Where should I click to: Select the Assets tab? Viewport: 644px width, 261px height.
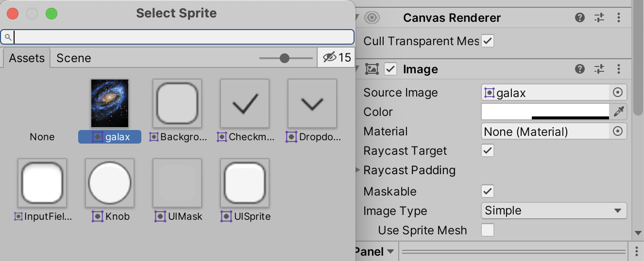[27, 58]
